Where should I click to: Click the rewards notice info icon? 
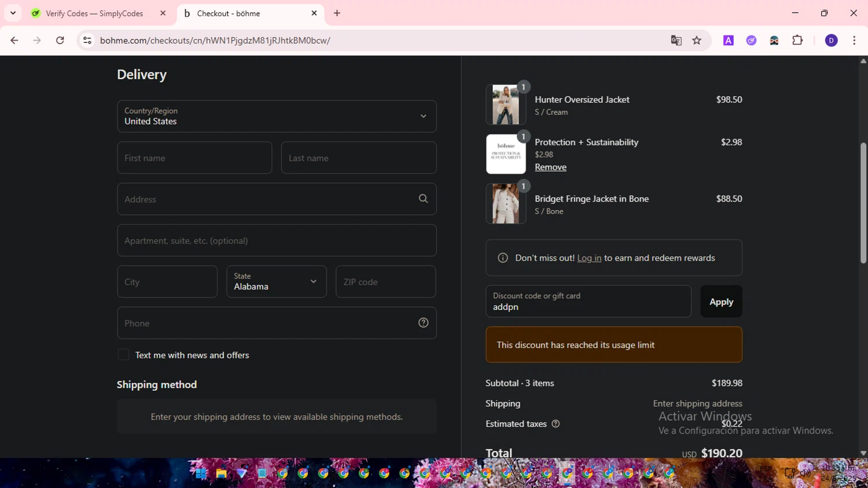[503, 258]
